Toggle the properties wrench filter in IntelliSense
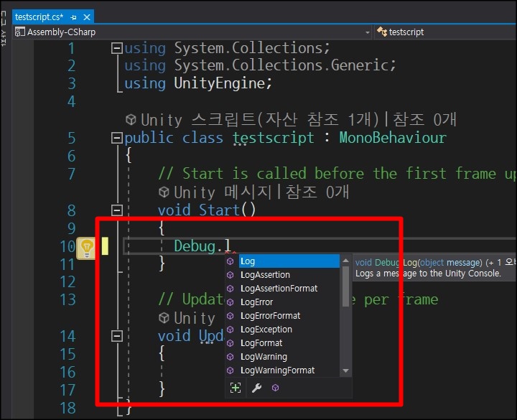Viewport: 517px width, 420px height. pyautogui.click(x=256, y=388)
